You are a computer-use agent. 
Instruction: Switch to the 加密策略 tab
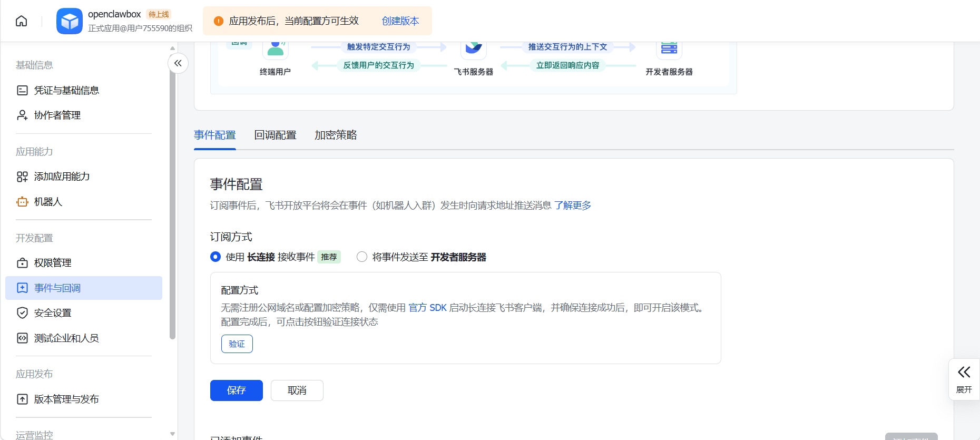point(336,135)
